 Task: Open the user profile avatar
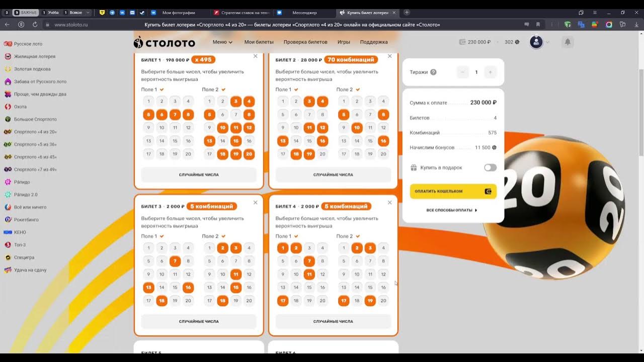536,42
